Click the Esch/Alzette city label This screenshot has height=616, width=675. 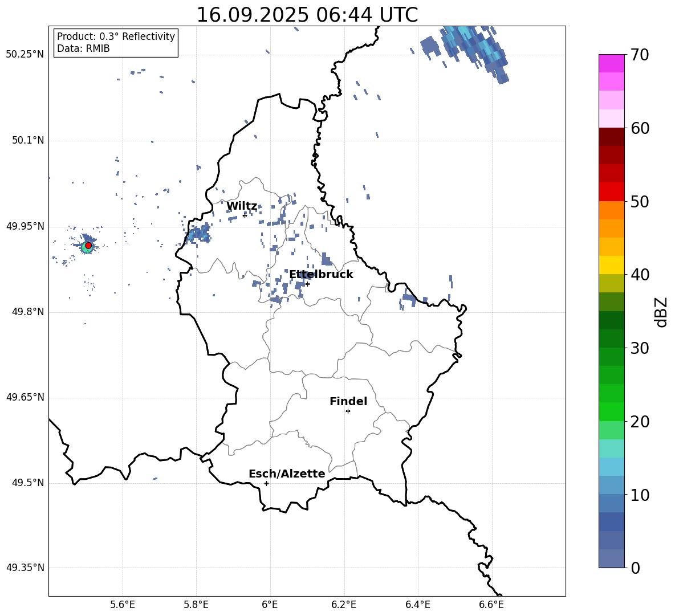[x=287, y=474]
